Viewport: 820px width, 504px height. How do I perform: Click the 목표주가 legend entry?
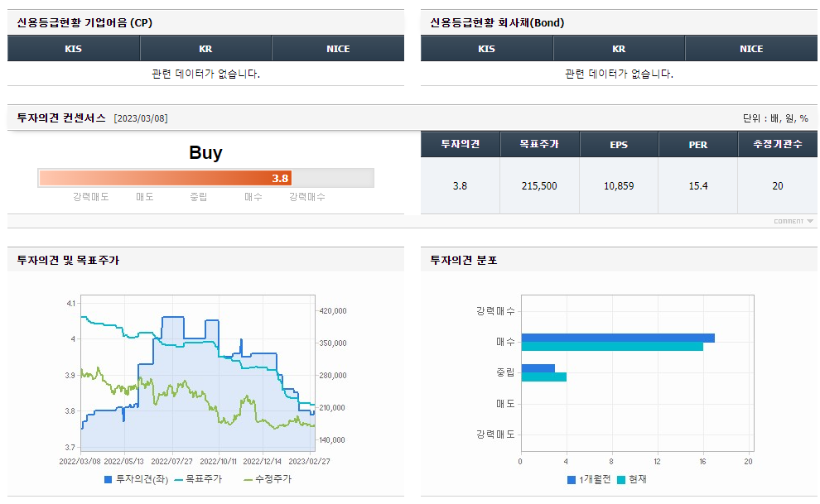(198, 479)
